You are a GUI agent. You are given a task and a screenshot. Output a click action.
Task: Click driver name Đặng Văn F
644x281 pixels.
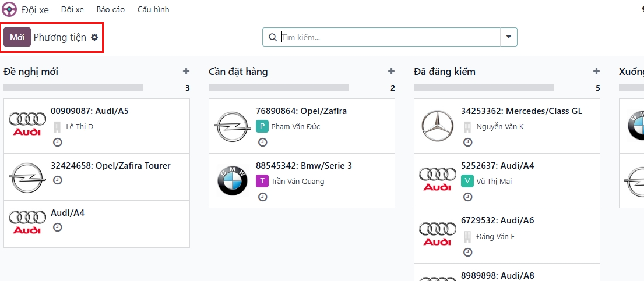(495, 237)
